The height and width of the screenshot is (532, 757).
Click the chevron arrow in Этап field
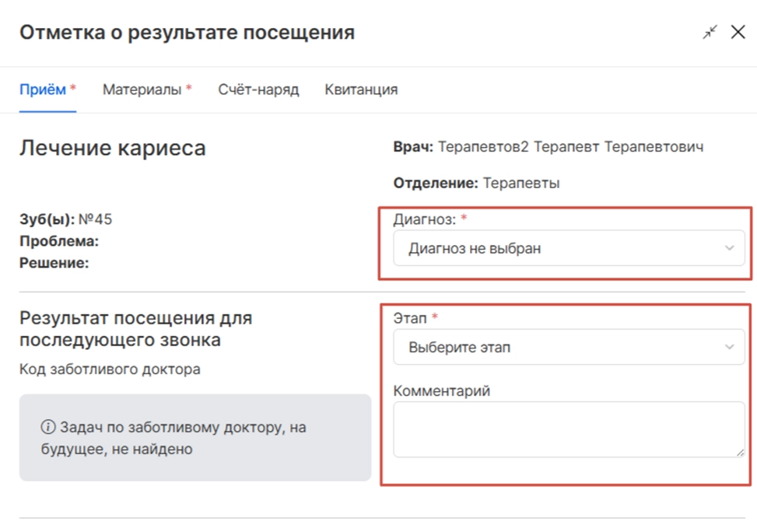click(729, 347)
